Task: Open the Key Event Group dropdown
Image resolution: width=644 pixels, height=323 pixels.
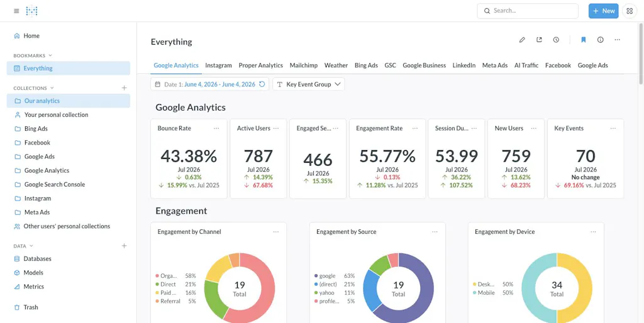Action: tap(308, 84)
